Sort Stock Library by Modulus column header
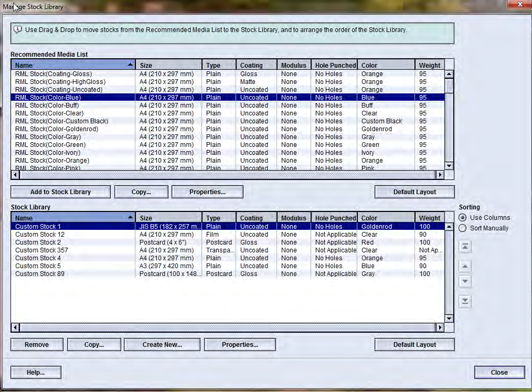This screenshot has height=392, width=532. 294,218
